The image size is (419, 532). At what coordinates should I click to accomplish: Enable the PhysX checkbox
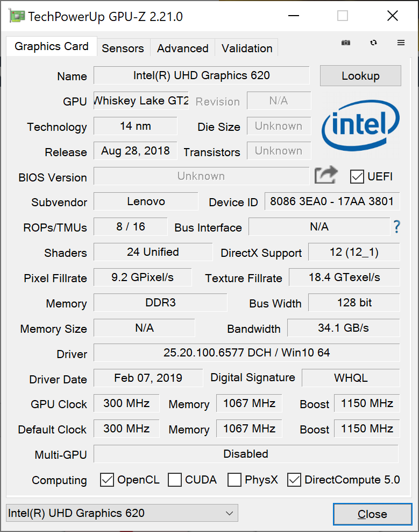[235, 480]
